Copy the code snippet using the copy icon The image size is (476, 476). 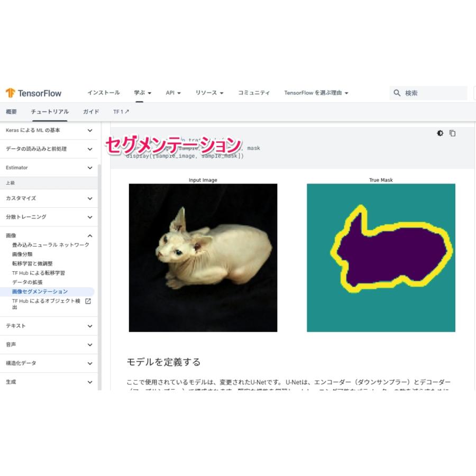point(452,133)
